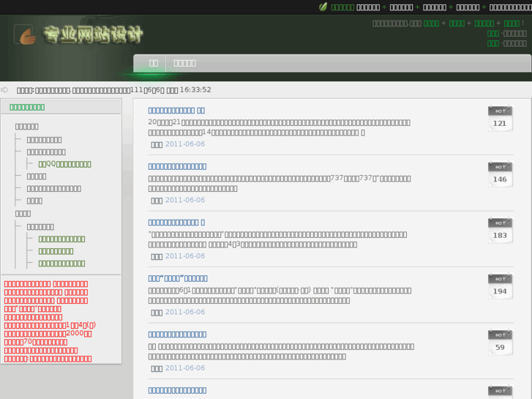
Task: Select the second navigation tab after the highlighted one
Action: click(184, 63)
